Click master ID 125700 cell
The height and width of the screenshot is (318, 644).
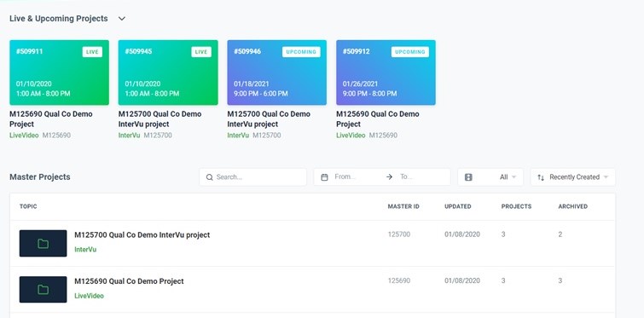pyautogui.click(x=399, y=234)
